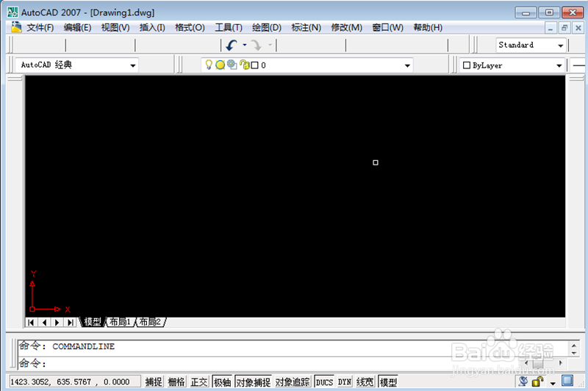This screenshot has width=588, height=391.
Task: Click the clean screen square icon
Action: pos(567,381)
